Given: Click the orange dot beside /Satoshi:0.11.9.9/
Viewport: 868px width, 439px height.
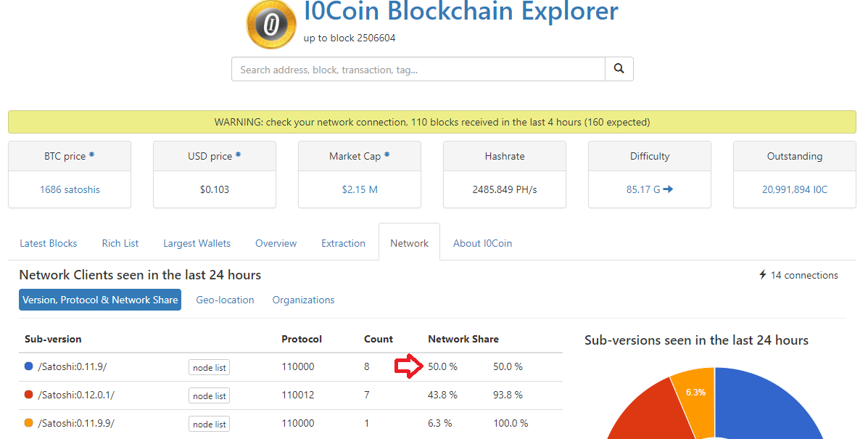Looking at the screenshot, I should pyautogui.click(x=29, y=423).
